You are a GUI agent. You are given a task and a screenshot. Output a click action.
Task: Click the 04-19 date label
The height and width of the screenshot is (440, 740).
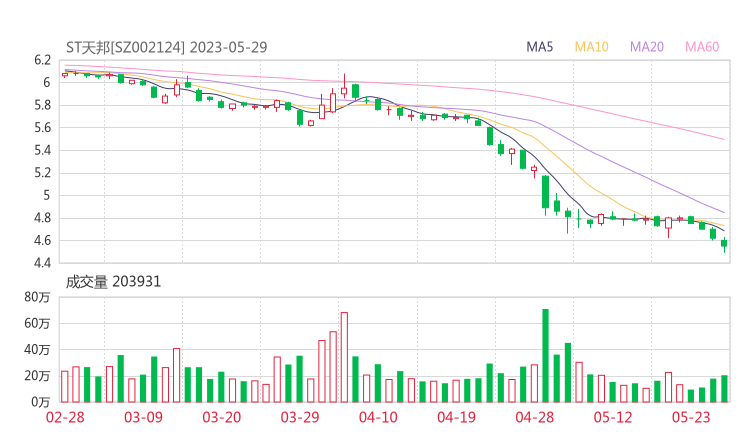456,417
